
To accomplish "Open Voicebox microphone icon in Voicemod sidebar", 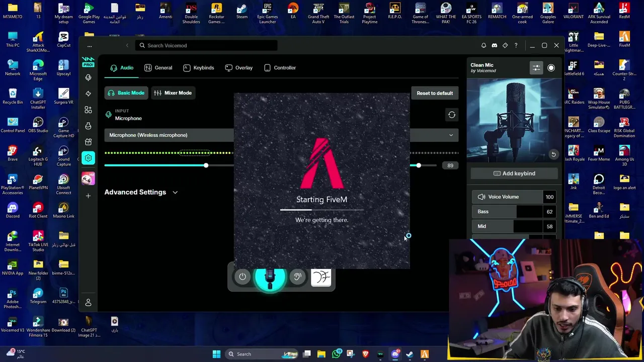I will (88, 77).
